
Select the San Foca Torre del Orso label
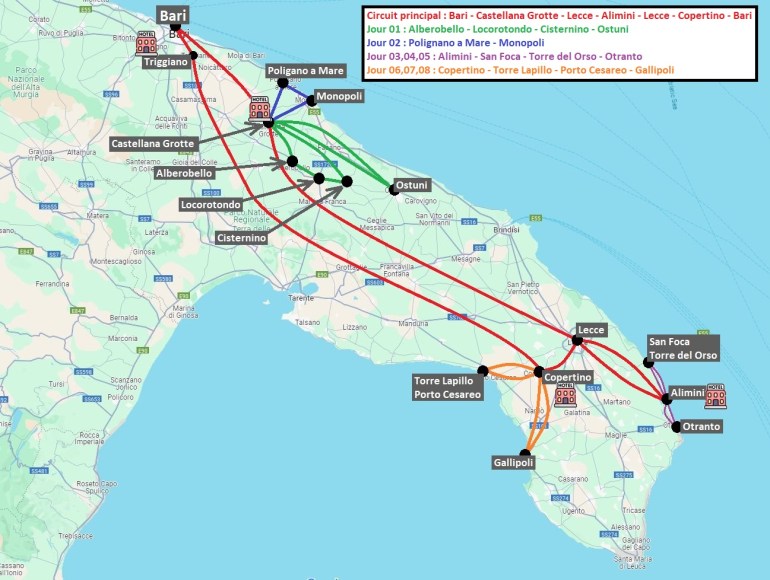682,348
